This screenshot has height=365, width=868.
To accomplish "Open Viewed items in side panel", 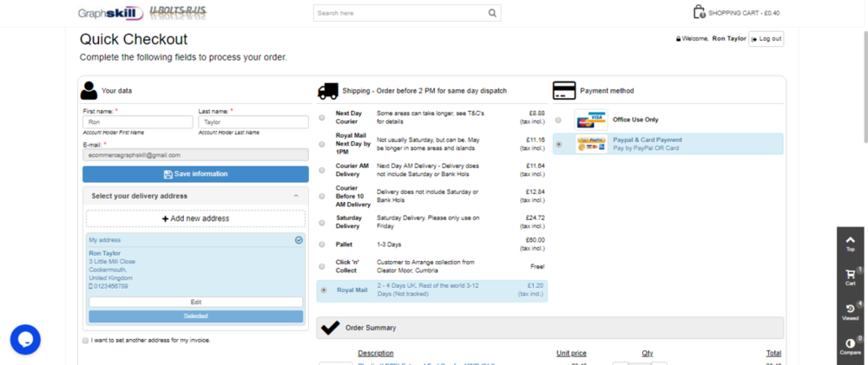I will [x=851, y=312].
